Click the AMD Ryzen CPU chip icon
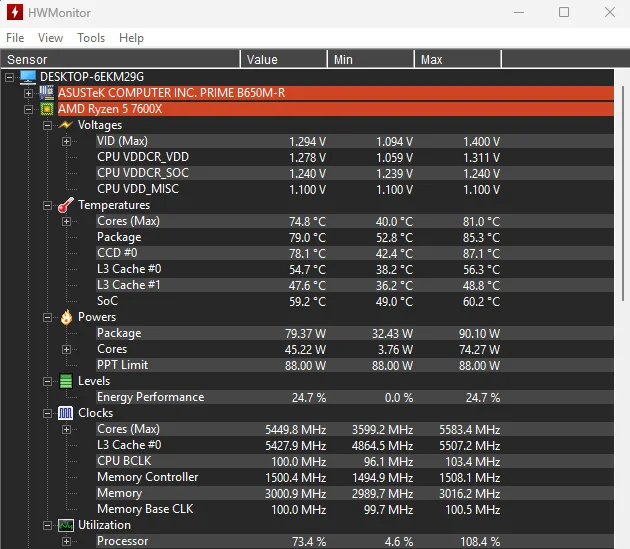Screen dimensions: 630x549 click(x=47, y=109)
